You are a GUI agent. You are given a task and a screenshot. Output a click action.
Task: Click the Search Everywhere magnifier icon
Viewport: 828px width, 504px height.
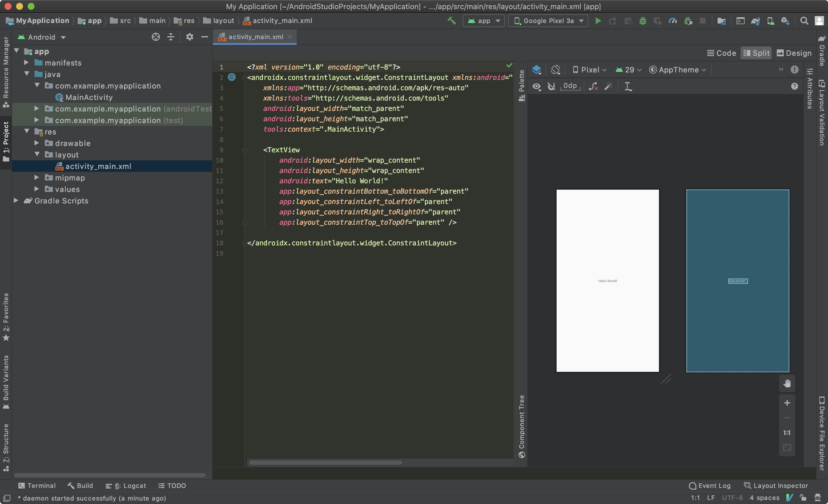point(804,20)
